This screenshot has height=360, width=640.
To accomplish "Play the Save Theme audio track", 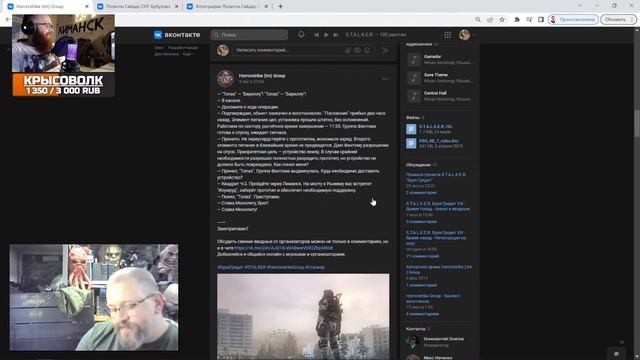I will 414,78.
